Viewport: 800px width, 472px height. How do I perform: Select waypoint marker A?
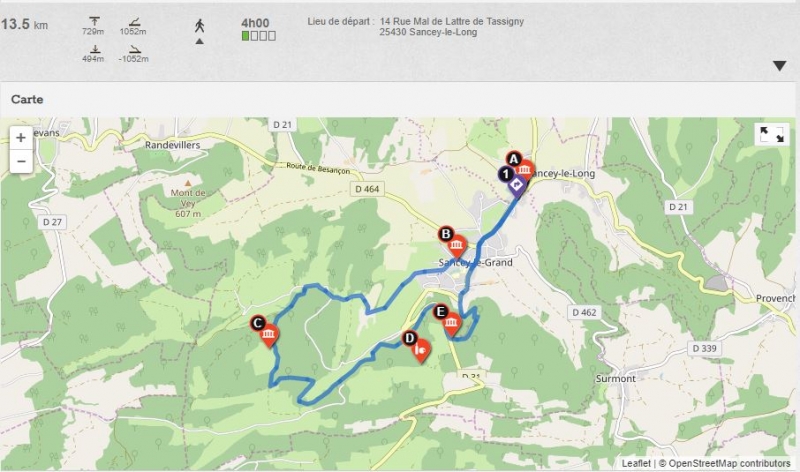(x=520, y=166)
